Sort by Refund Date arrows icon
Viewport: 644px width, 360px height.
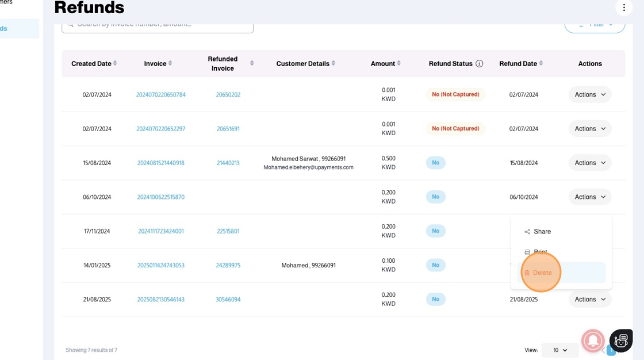point(541,63)
